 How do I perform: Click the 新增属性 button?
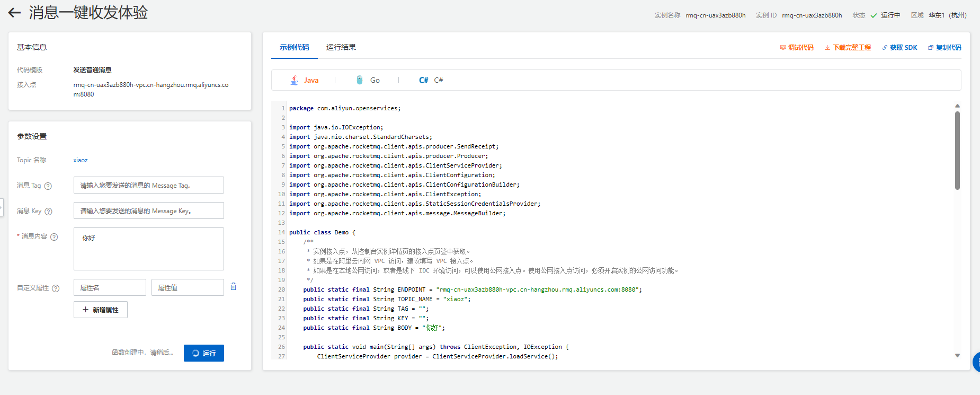coord(101,310)
